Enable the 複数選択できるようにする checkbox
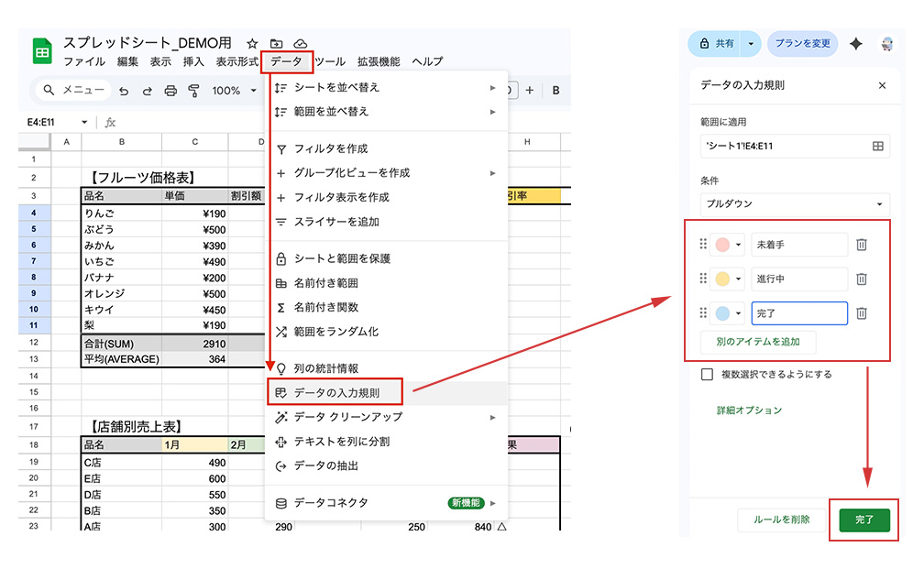Screen dimensions: 924x569 pos(707,374)
